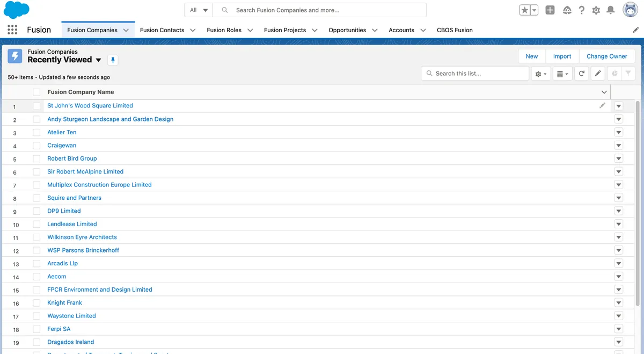
Task: Open List View Controls gear
Action: (x=541, y=74)
